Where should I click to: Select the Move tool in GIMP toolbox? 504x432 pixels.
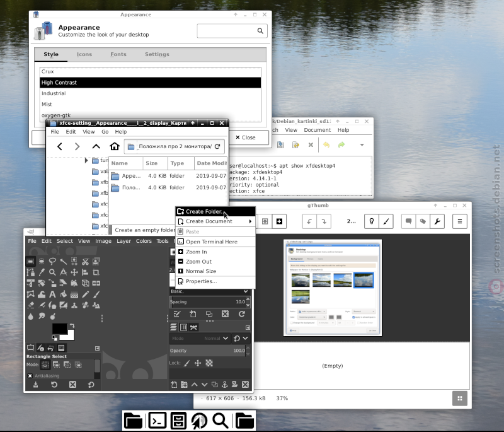(x=74, y=272)
